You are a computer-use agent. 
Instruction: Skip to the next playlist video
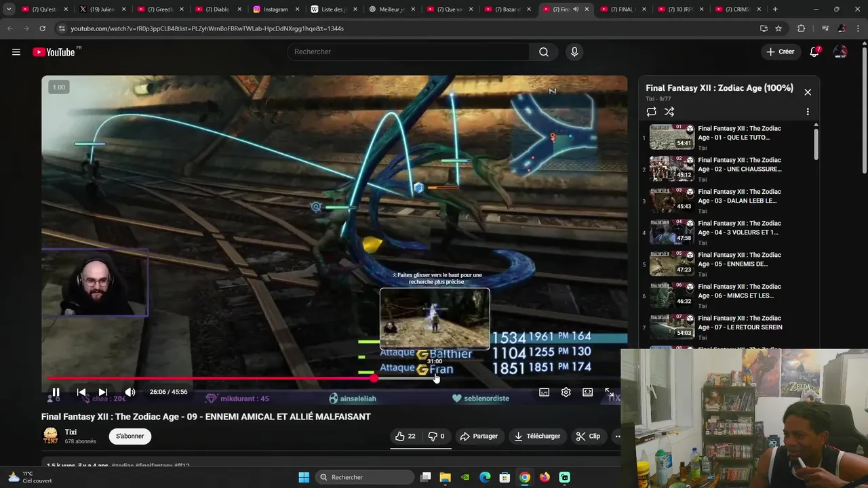point(103,392)
